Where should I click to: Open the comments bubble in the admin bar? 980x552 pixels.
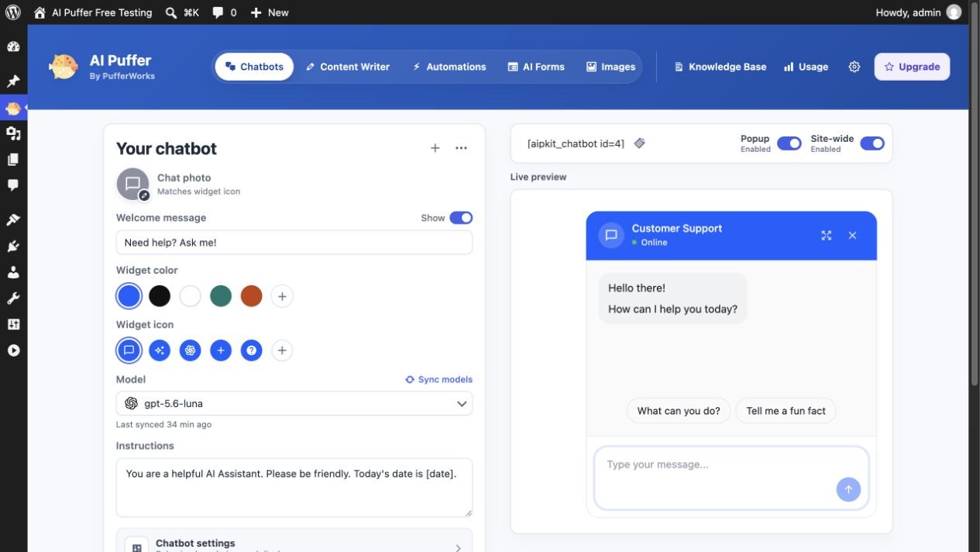pyautogui.click(x=225, y=12)
